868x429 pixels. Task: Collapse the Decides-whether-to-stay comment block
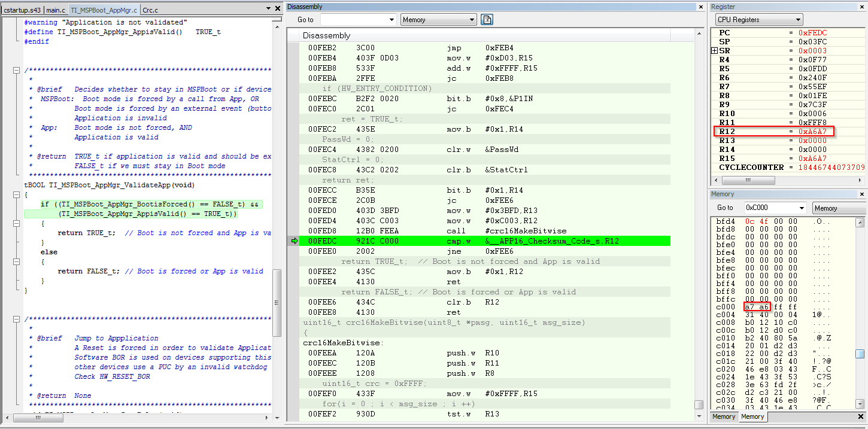point(17,70)
